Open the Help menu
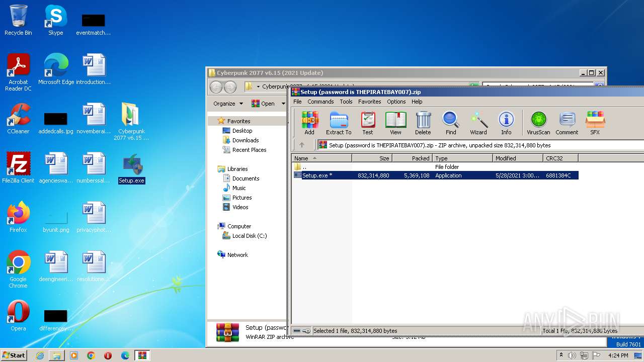644x362 pixels. click(417, 102)
